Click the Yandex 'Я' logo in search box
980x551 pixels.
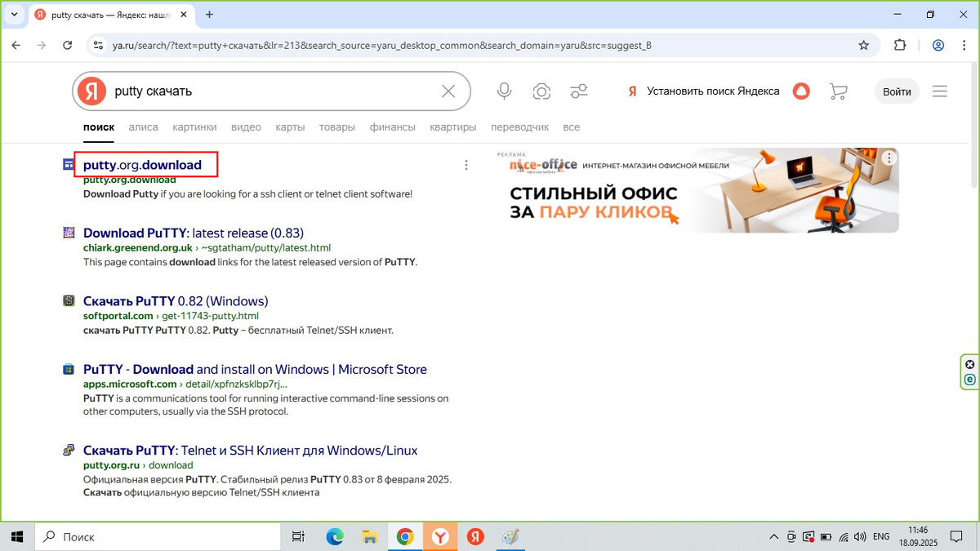(91, 91)
